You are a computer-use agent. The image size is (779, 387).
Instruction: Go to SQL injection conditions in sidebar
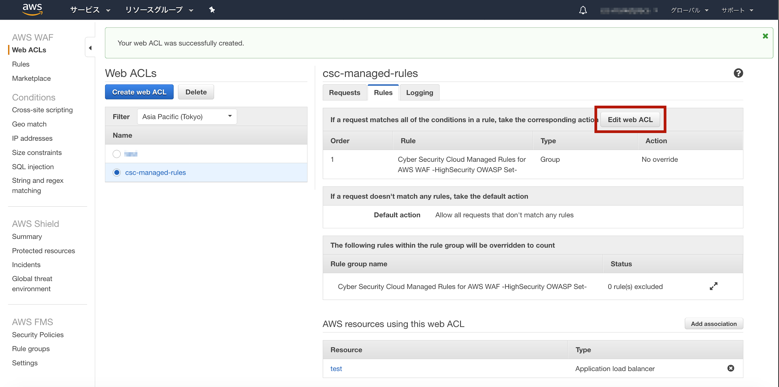click(x=33, y=167)
